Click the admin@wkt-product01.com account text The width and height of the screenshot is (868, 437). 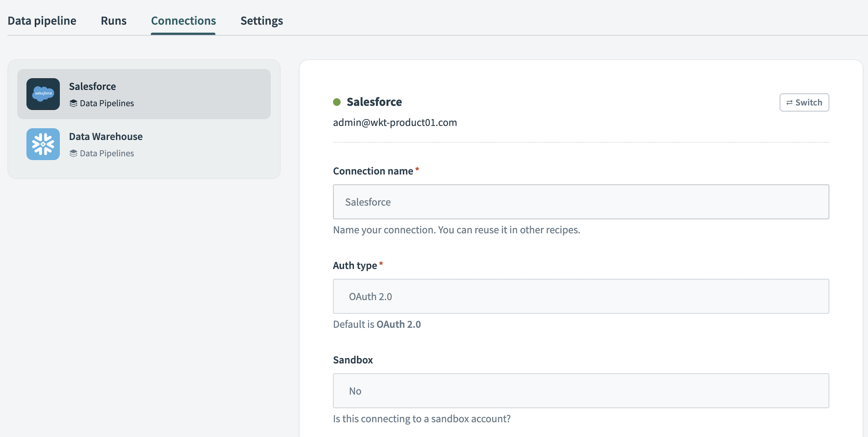pos(395,122)
